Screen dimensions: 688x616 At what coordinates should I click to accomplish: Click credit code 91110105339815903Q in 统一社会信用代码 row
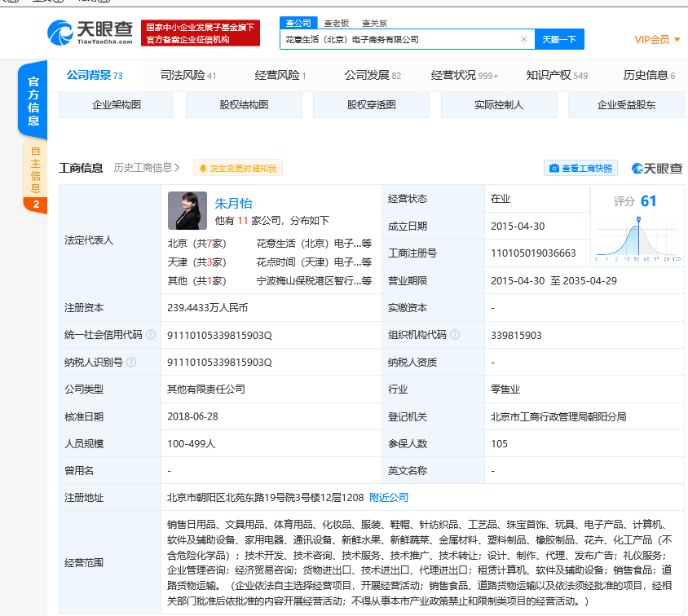tap(219, 336)
